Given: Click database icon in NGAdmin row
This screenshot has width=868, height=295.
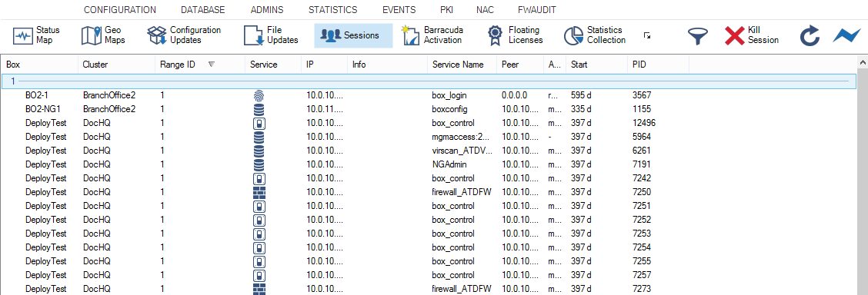Looking at the screenshot, I should 259,164.
